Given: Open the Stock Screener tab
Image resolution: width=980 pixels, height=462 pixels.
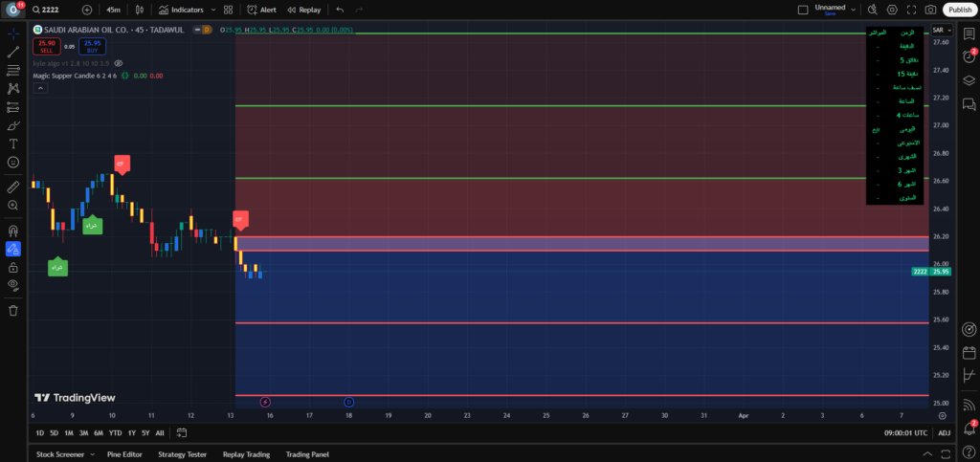Looking at the screenshot, I should pos(60,454).
